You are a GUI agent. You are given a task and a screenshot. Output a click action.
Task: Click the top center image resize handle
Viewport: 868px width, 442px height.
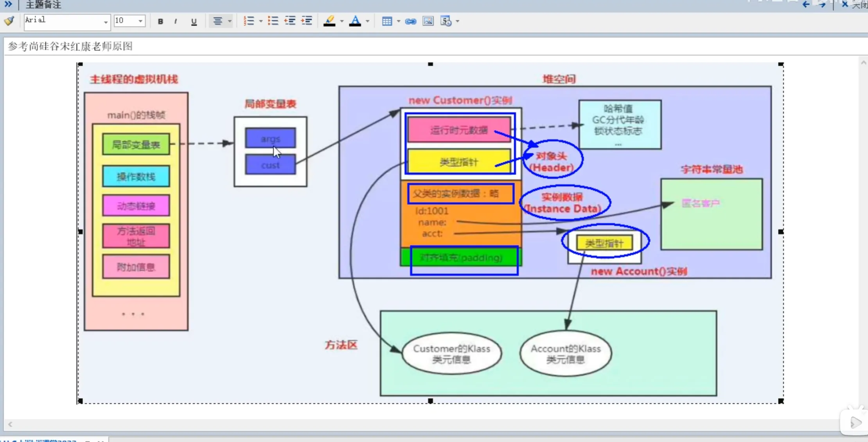tap(430, 64)
